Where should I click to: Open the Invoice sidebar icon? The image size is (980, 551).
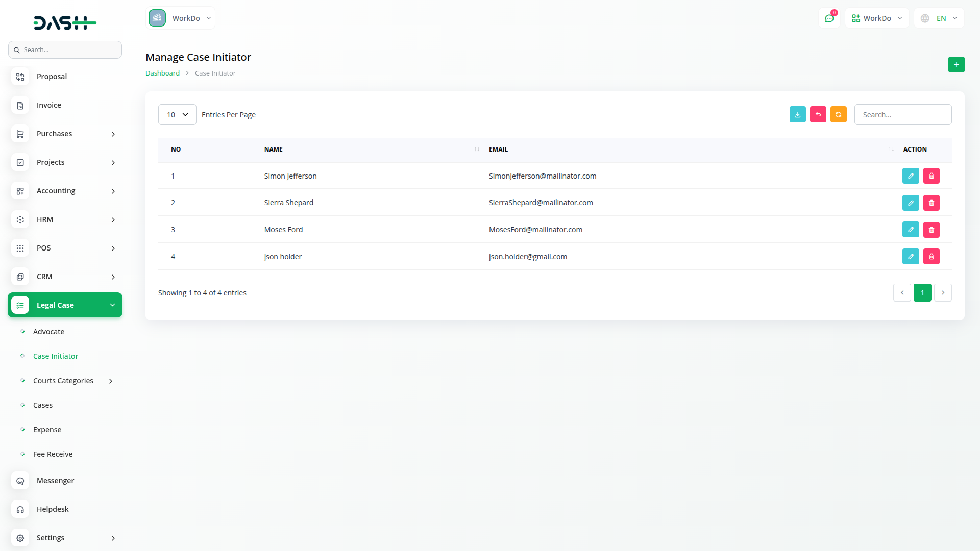[x=20, y=105]
